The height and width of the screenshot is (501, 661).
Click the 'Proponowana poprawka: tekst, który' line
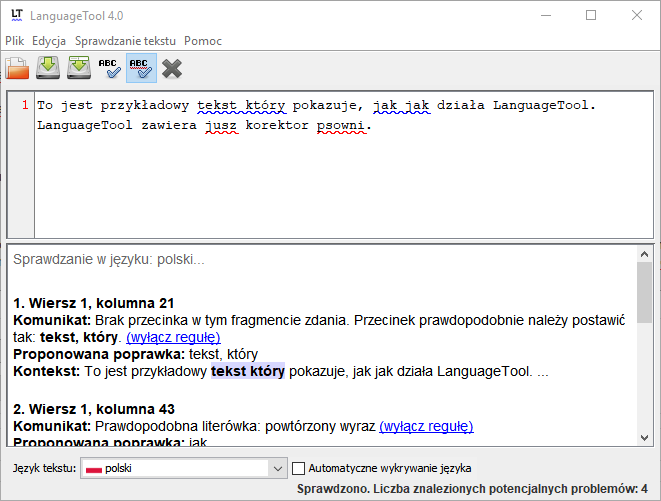point(135,354)
